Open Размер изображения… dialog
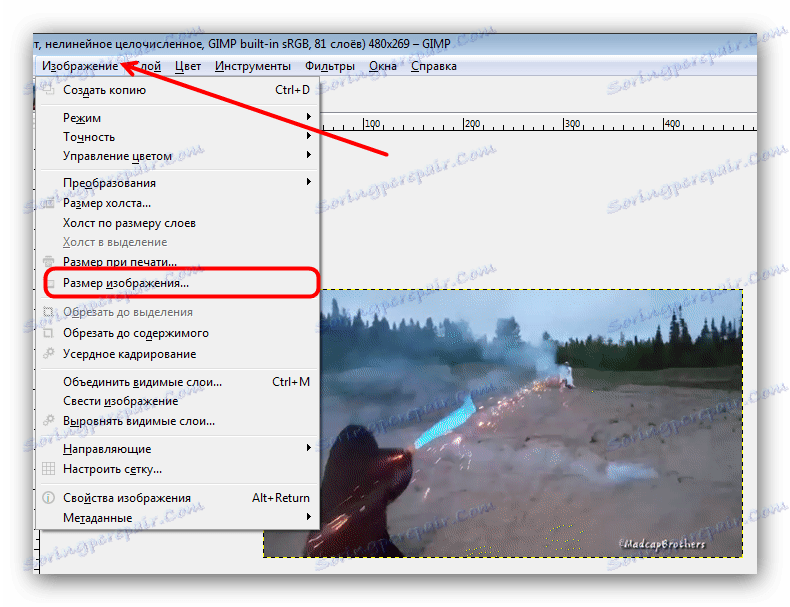 click(x=177, y=283)
